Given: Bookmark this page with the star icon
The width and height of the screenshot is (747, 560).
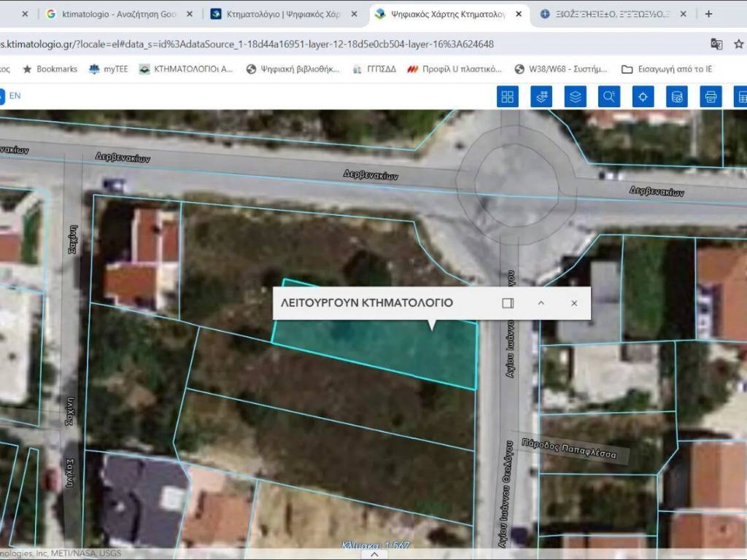Looking at the screenshot, I should (x=738, y=44).
